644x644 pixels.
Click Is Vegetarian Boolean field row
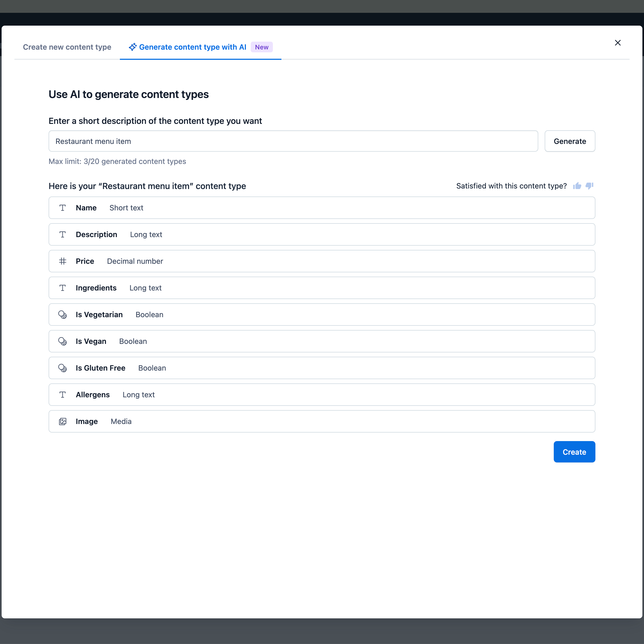322,314
